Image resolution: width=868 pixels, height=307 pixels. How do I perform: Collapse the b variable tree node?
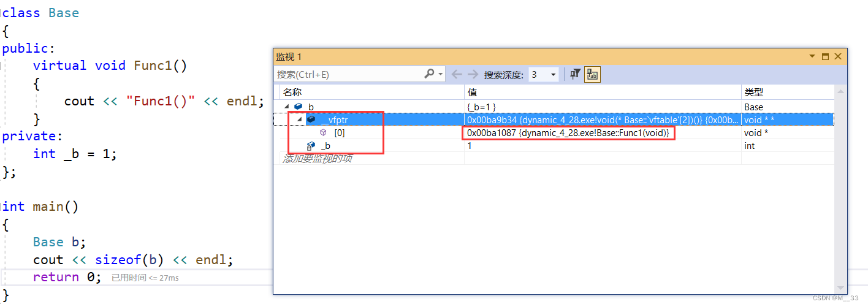[x=287, y=107]
